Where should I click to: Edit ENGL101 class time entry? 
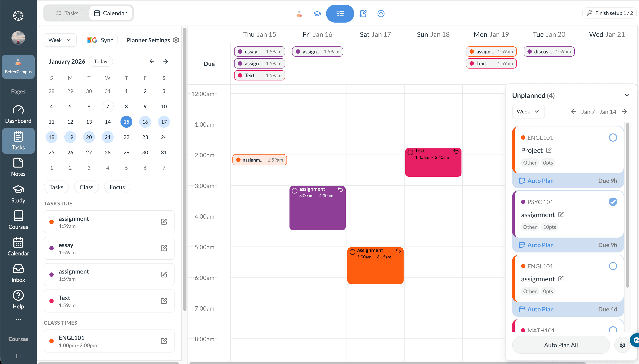164,341
